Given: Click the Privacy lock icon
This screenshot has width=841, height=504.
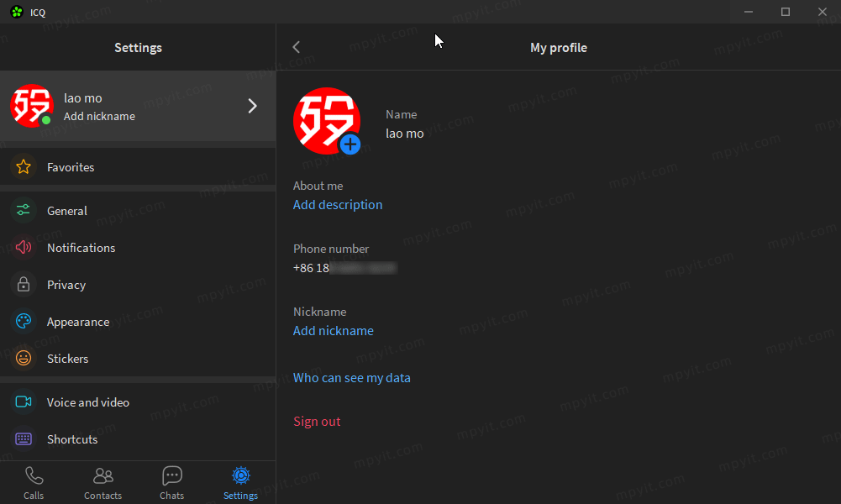Looking at the screenshot, I should pos(23,285).
